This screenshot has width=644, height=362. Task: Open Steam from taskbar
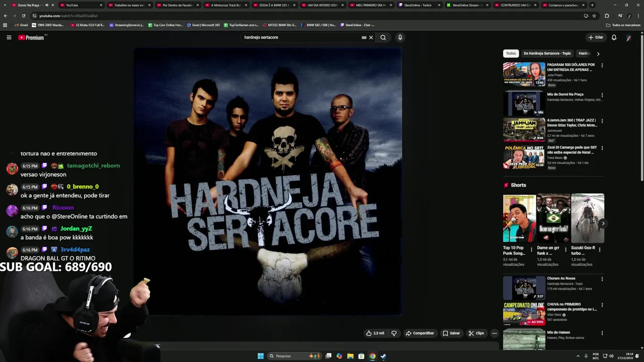click(x=383, y=356)
